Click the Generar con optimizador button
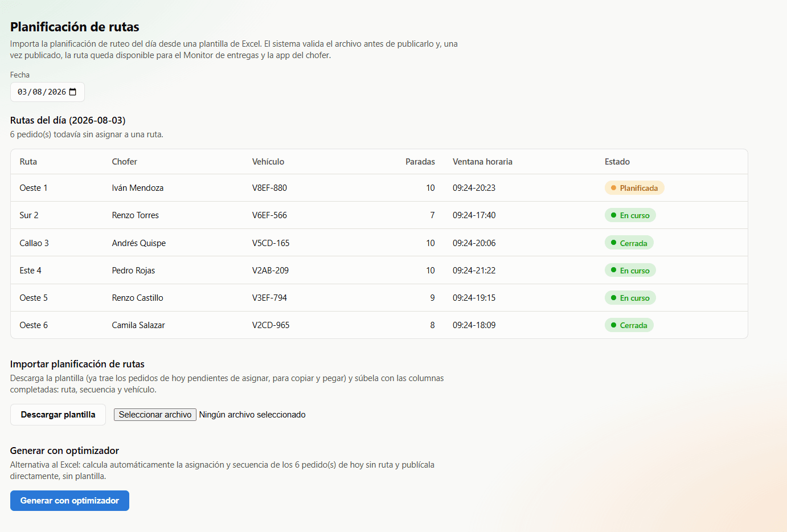Image resolution: width=787 pixels, height=532 pixels. click(x=69, y=501)
